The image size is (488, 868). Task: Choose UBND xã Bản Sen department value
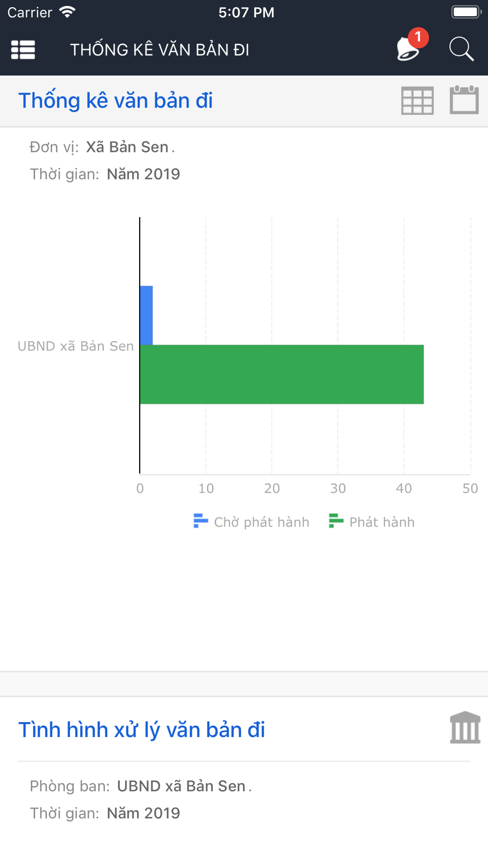pyautogui.click(x=181, y=786)
